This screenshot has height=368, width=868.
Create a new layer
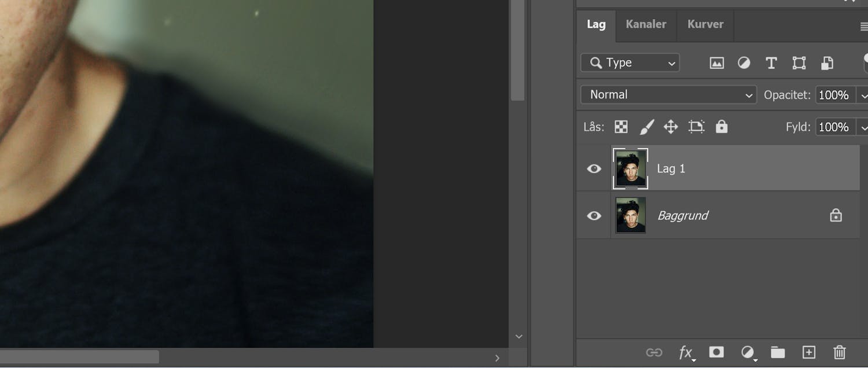(808, 352)
